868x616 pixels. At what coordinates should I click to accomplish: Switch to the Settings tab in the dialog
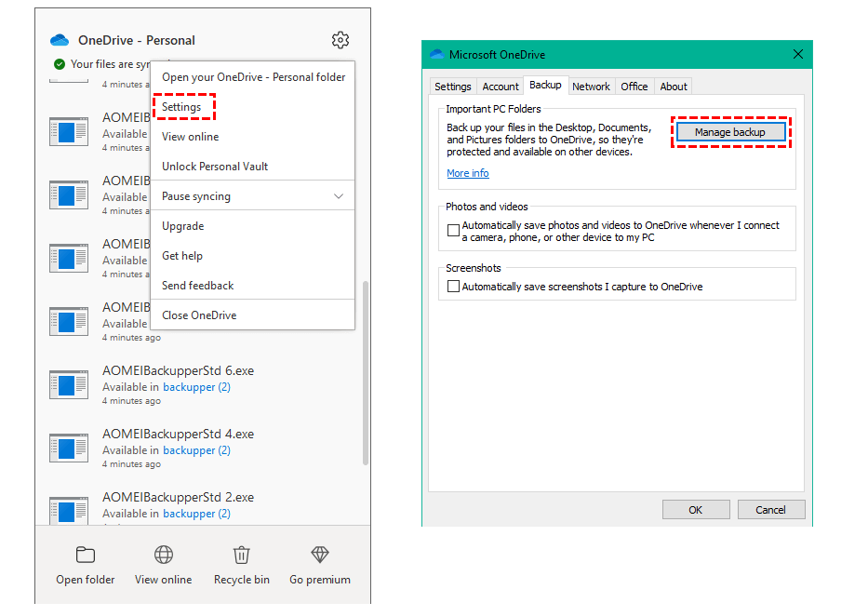point(453,87)
